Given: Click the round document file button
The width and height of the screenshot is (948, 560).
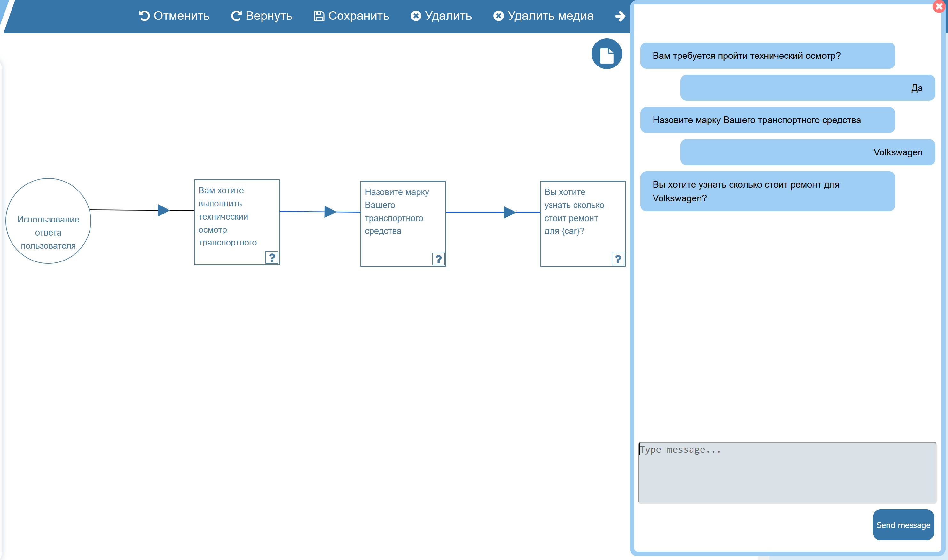Looking at the screenshot, I should (607, 54).
